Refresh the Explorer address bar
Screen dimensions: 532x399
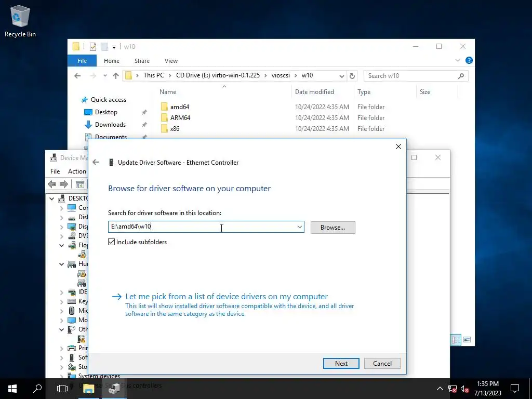click(352, 76)
